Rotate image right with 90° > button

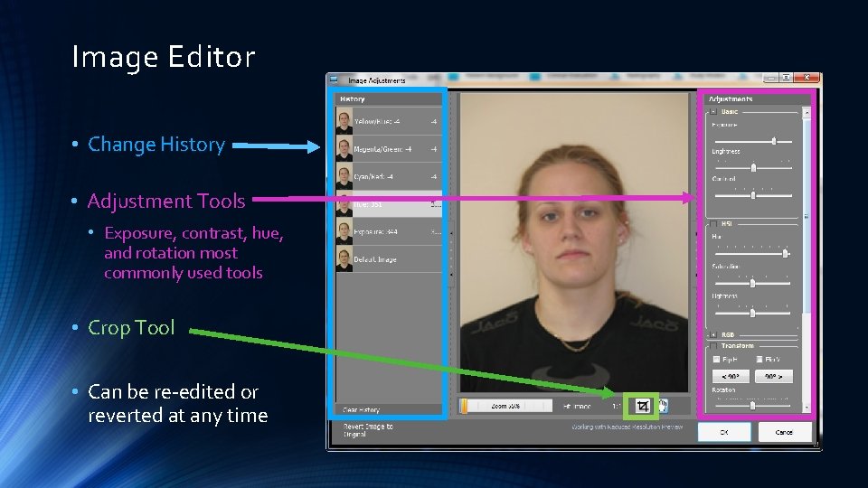(773, 376)
